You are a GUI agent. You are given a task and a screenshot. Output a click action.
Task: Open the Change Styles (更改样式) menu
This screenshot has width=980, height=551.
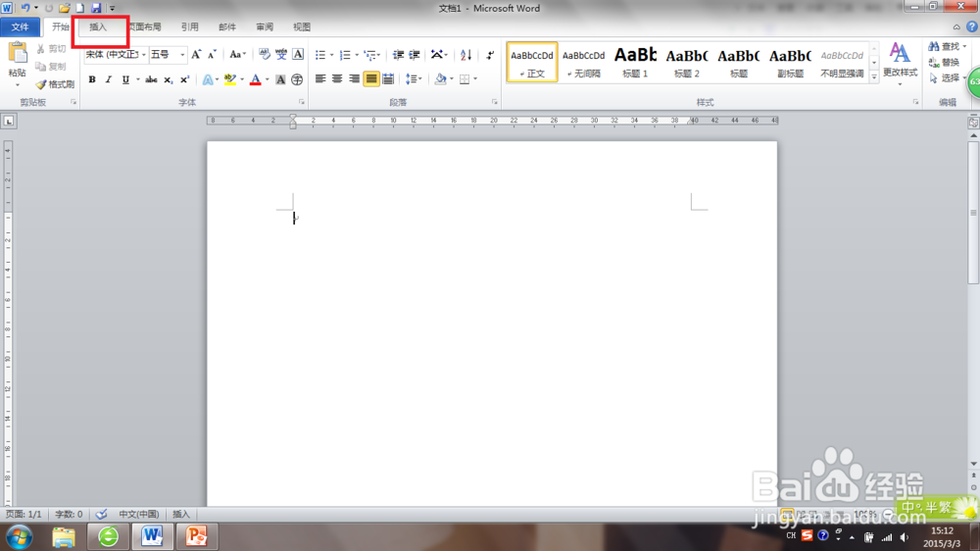click(x=900, y=64)
